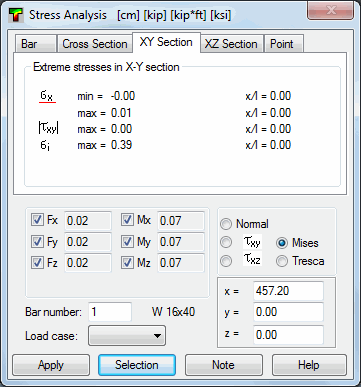Go to the Point tab
361x387 pixels.
tap(282, 44)
